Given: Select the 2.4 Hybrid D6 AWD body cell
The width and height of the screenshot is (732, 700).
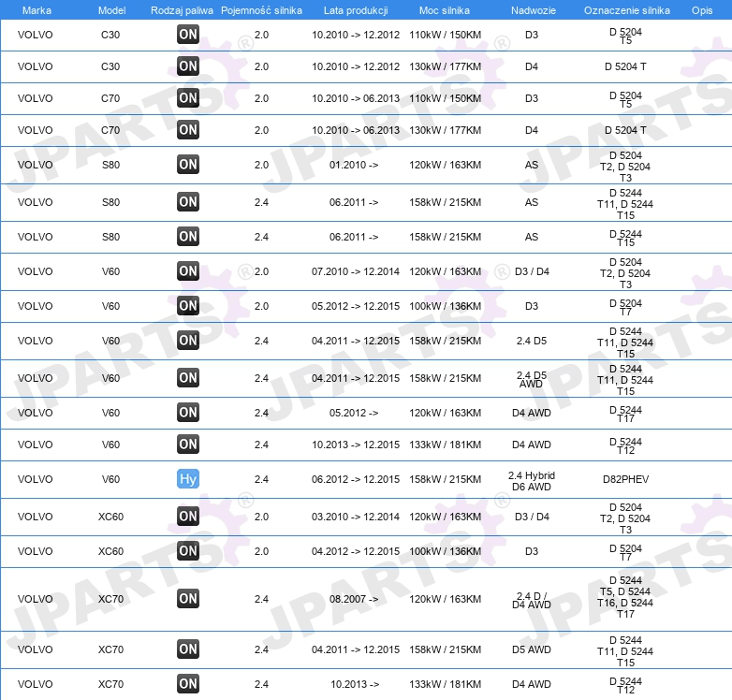Looking at the screenshot, I should pos(532,481).
